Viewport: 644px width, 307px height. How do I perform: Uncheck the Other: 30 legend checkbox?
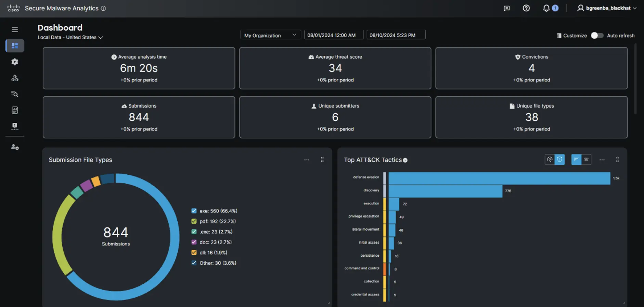tap(194, 263)
